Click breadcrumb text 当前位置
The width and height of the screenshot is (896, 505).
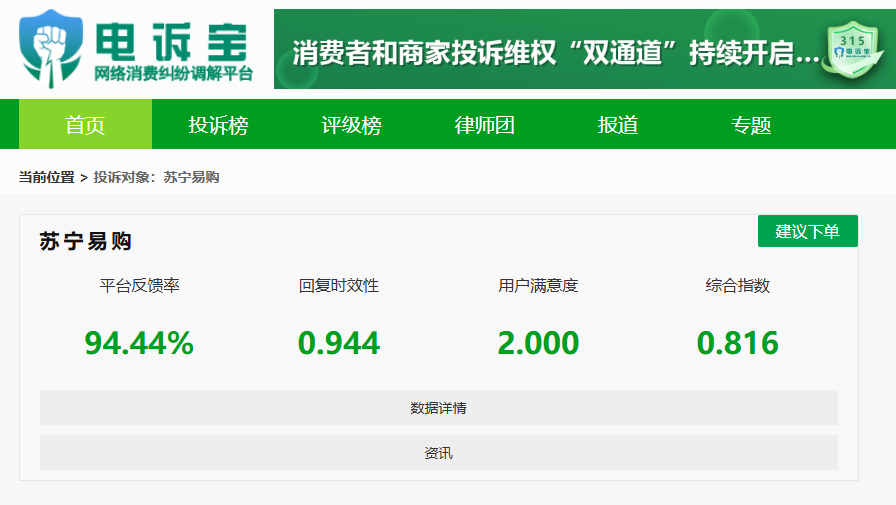pyautogui.click(x=46, y=177)
